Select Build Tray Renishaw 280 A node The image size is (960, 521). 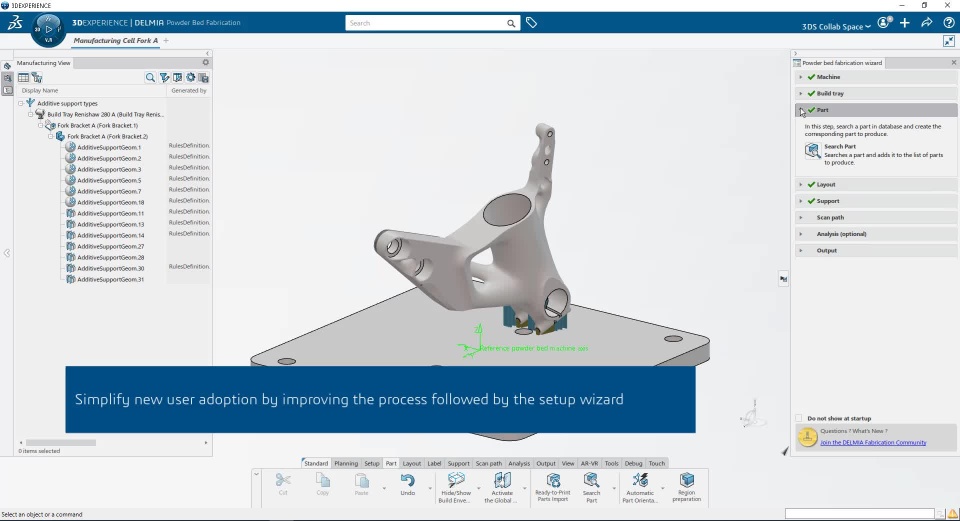click(105, 114)
